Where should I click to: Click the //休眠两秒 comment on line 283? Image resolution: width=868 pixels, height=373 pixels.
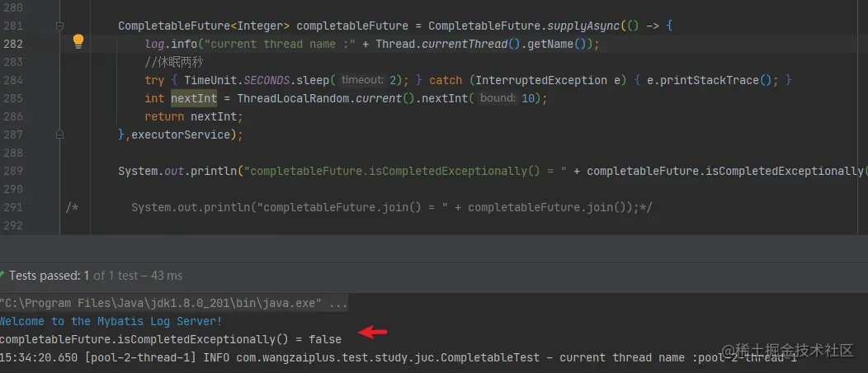point(174,62)
